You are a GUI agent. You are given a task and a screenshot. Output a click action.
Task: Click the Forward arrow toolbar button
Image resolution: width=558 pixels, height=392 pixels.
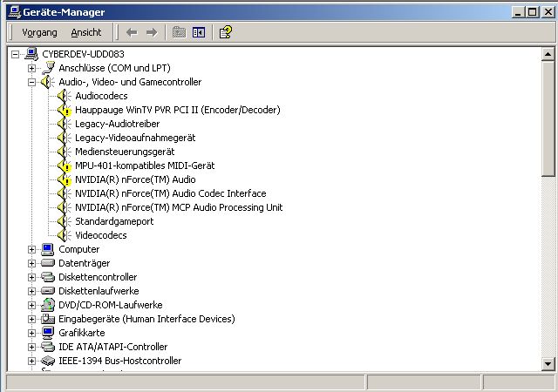(152, 33)
